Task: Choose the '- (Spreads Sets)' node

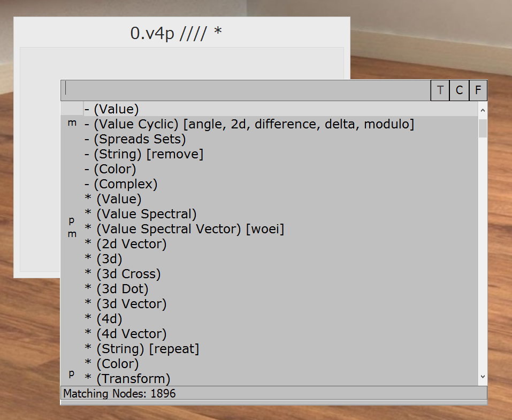Action: click(135, 139)
